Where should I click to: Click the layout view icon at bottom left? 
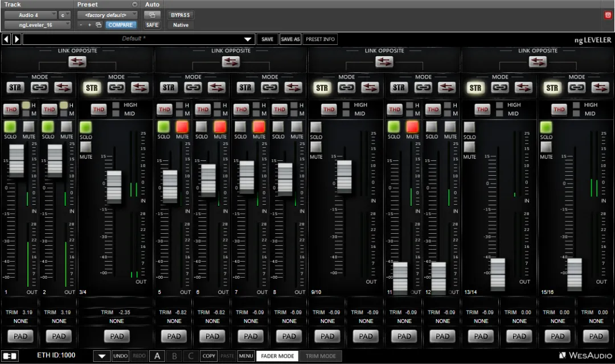10,356
